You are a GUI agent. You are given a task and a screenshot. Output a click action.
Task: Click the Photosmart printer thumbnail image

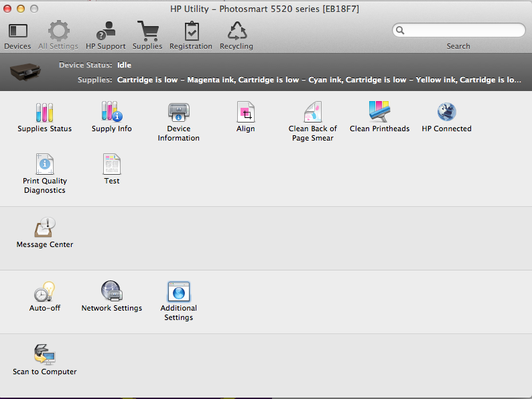25,72
